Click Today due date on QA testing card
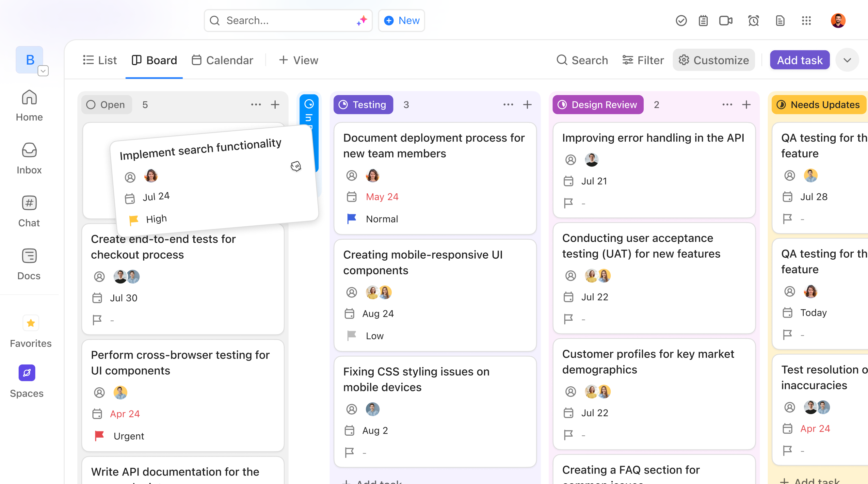Viewport: 868px width, 484px height. pos(813,313)
